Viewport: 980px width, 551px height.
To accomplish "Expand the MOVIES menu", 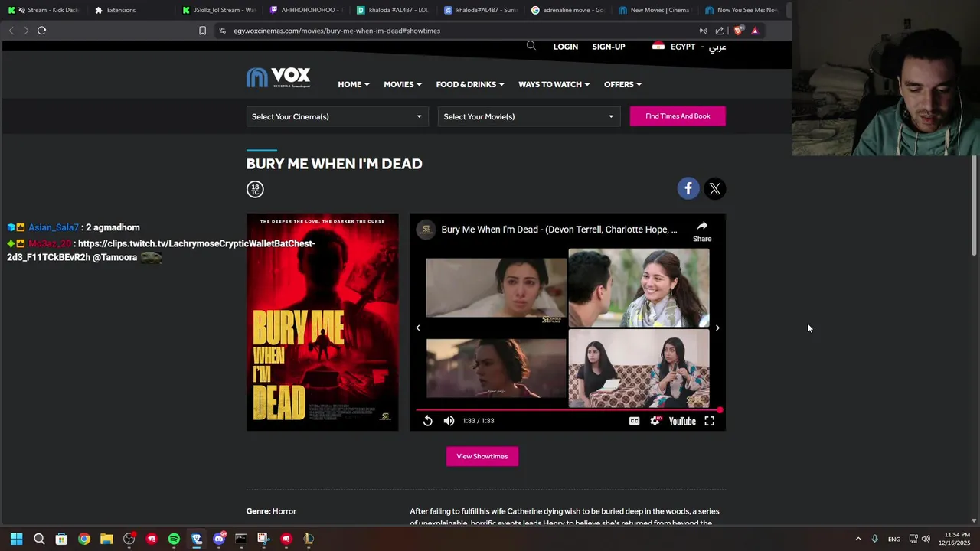I will pyautogui.click(x=403, y=84).
